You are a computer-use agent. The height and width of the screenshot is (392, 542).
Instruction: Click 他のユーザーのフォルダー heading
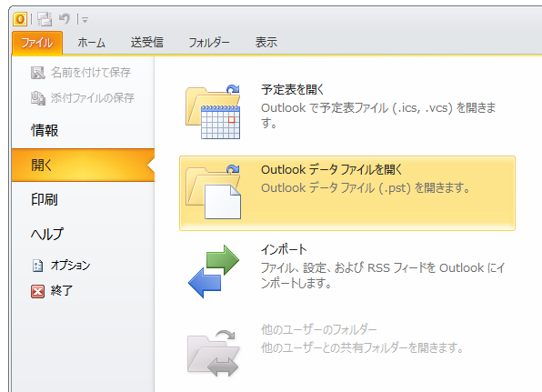[x=318, y=330]
